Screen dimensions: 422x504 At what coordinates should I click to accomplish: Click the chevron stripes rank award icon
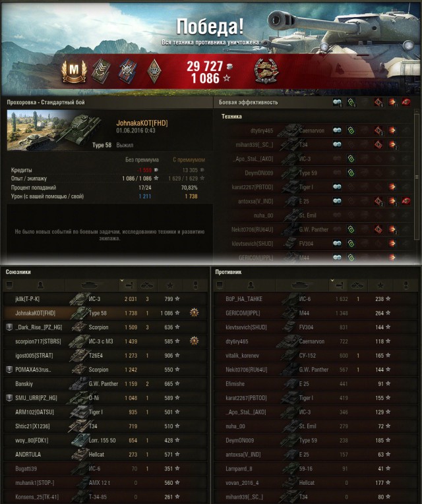click(x=101, y=70)
